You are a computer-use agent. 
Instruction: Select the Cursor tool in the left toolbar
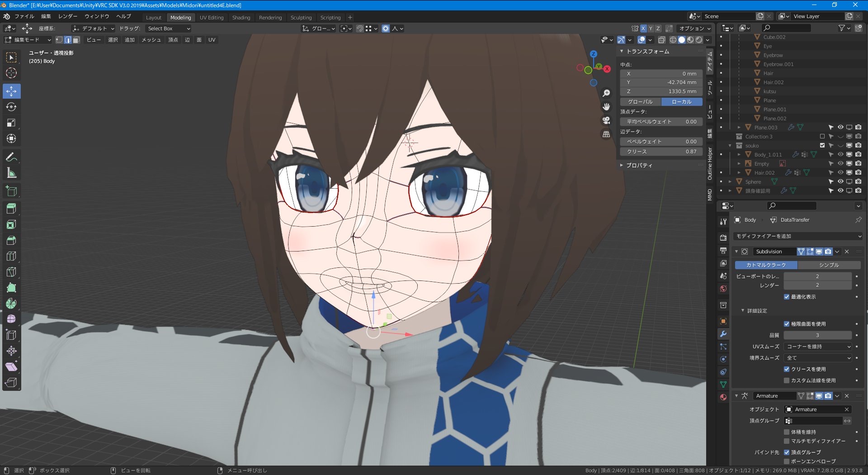point(11,73)
